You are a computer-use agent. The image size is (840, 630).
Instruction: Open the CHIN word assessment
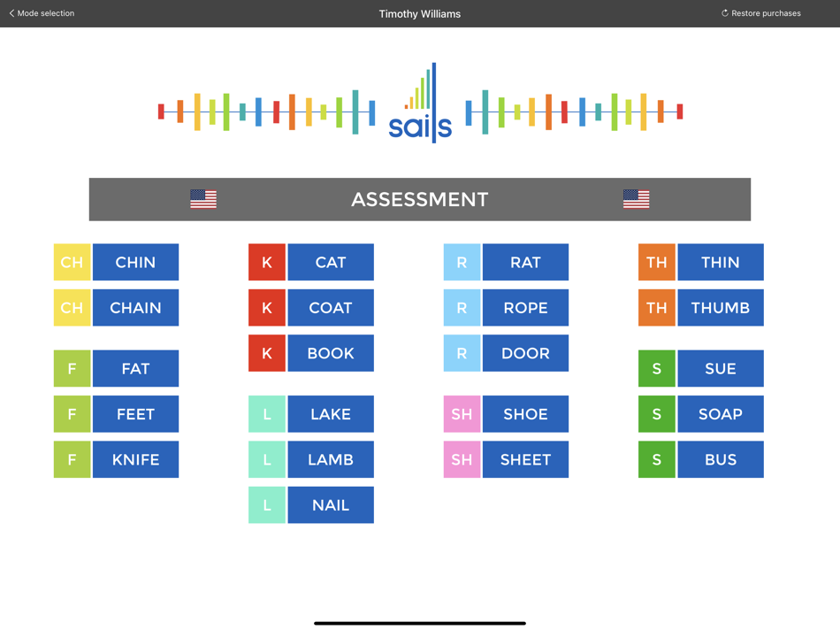(x=135, y=262)
